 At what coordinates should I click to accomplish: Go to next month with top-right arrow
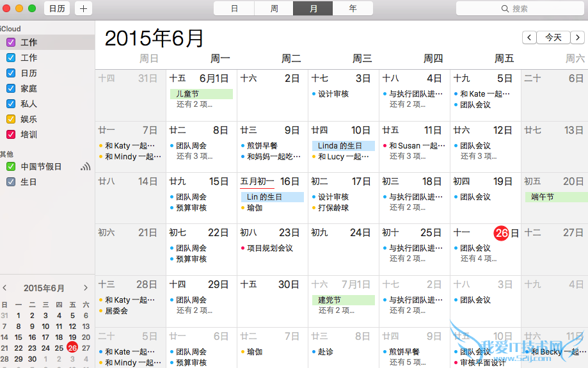pos(578,38)
